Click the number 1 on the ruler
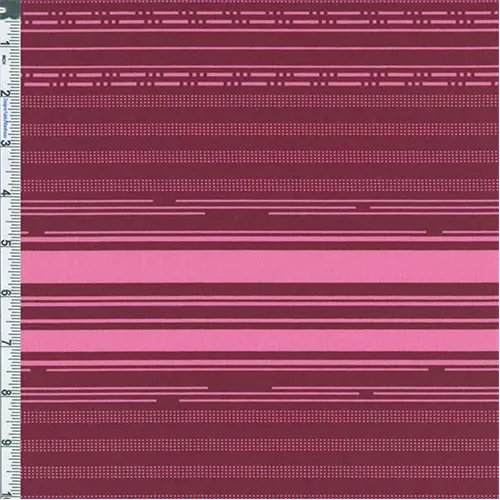This screenshot has height=500, width=500. click(x=4, y=43)
